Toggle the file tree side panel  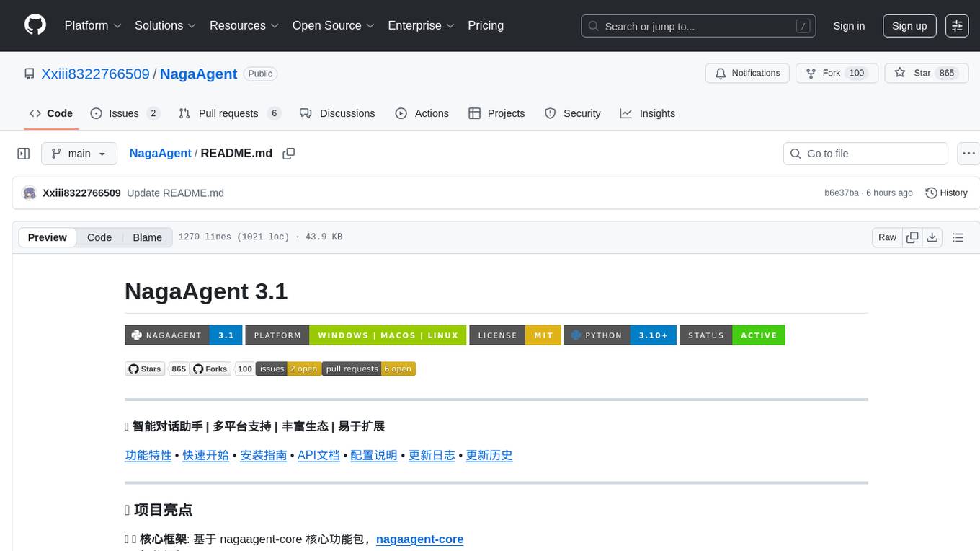point(24,154)
